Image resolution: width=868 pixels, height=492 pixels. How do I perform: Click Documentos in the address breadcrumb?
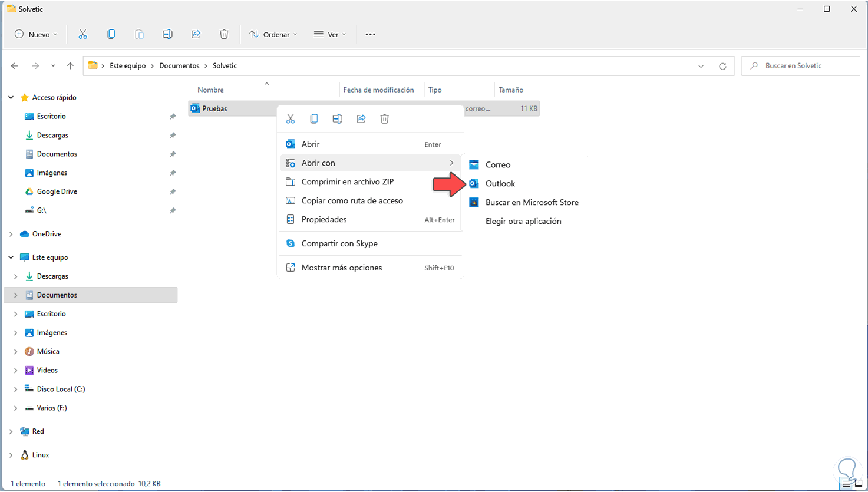179,66
